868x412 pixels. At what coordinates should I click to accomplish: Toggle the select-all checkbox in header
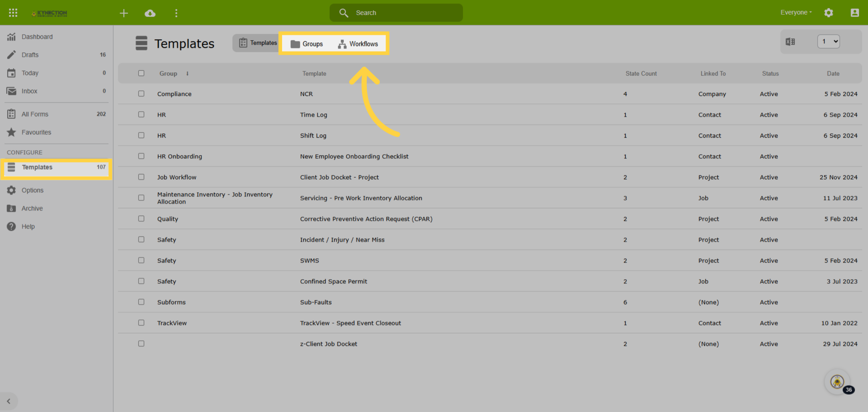pos(141,73)
